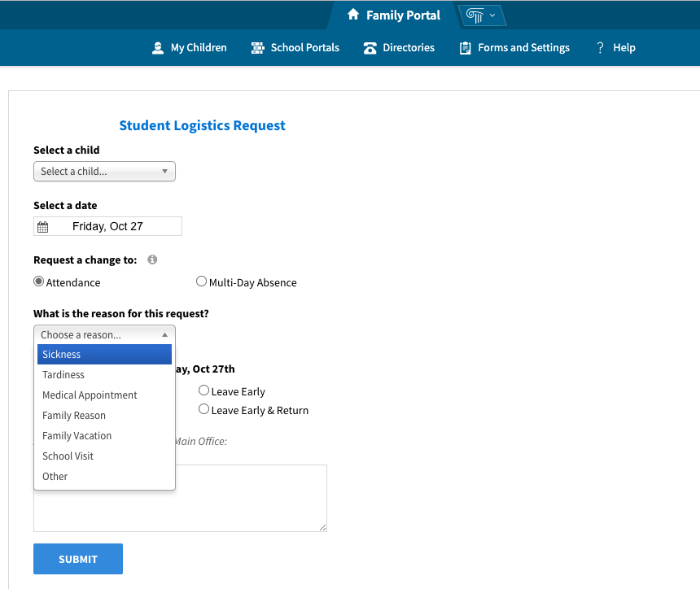The width and height of the screenshot is (700, 589).
Task: Click the My Children person icon
Action: [x=158, y=48]
